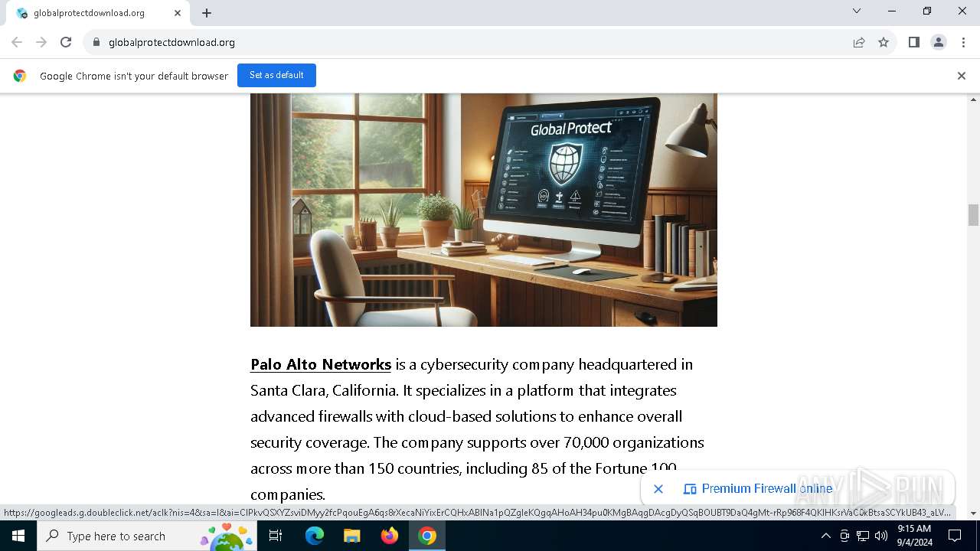Dismiss the default browser infobar
The image size is (980, 551).
pyautogui.click(x=962, y=76)
